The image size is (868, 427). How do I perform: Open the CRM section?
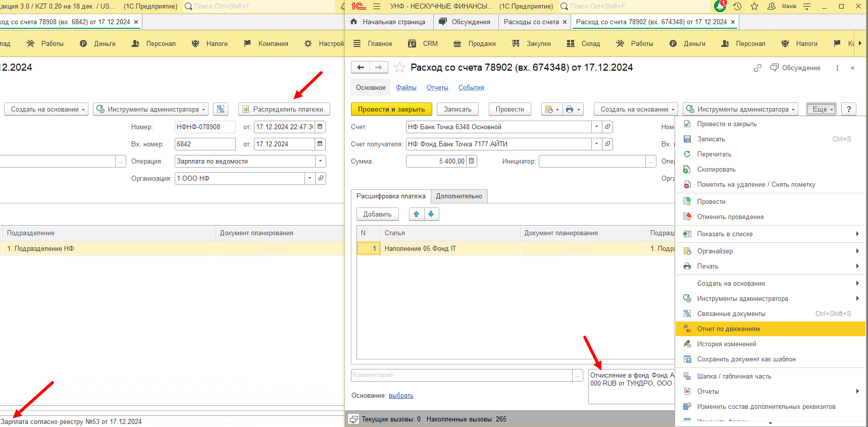point(423,43)
